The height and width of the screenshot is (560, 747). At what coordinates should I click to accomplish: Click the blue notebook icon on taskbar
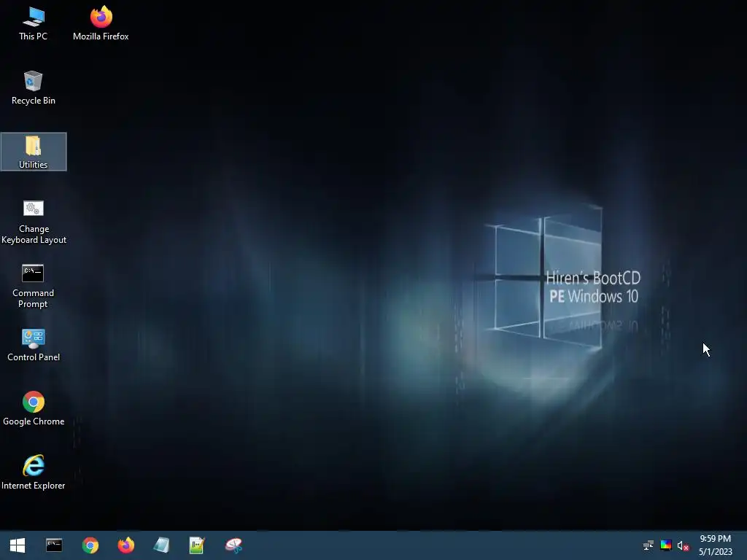point(161,545)
